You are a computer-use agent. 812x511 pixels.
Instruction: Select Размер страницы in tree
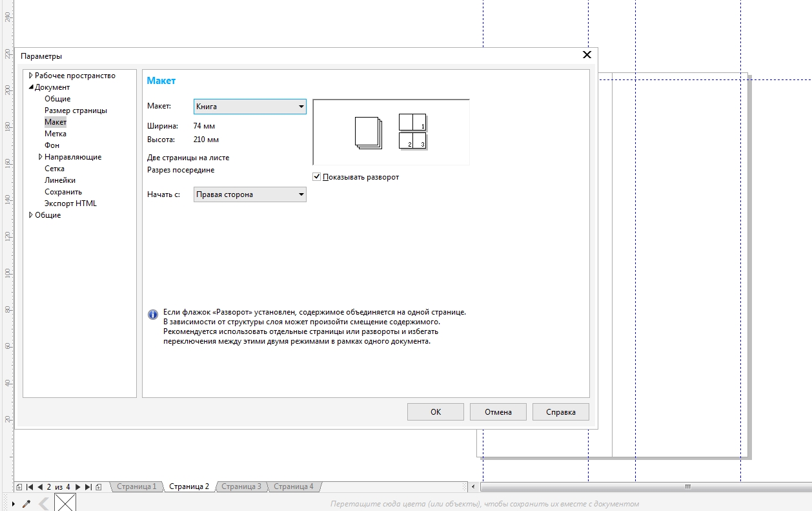[x=76, y=110]
